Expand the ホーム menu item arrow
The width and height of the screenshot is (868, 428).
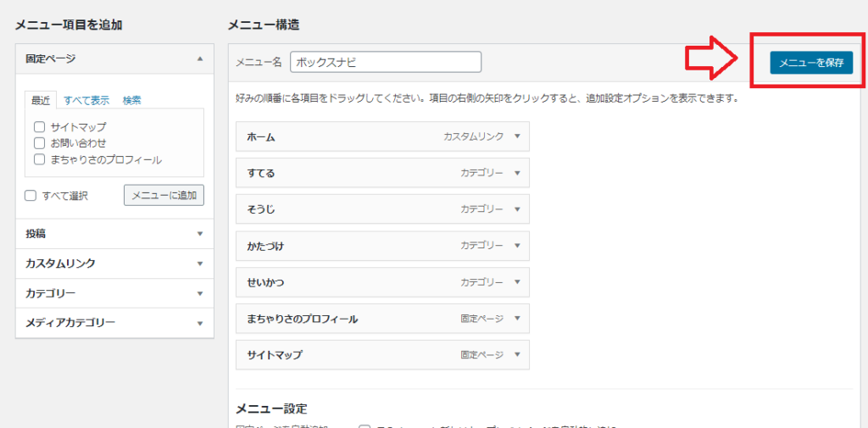[x=516, y=136]
